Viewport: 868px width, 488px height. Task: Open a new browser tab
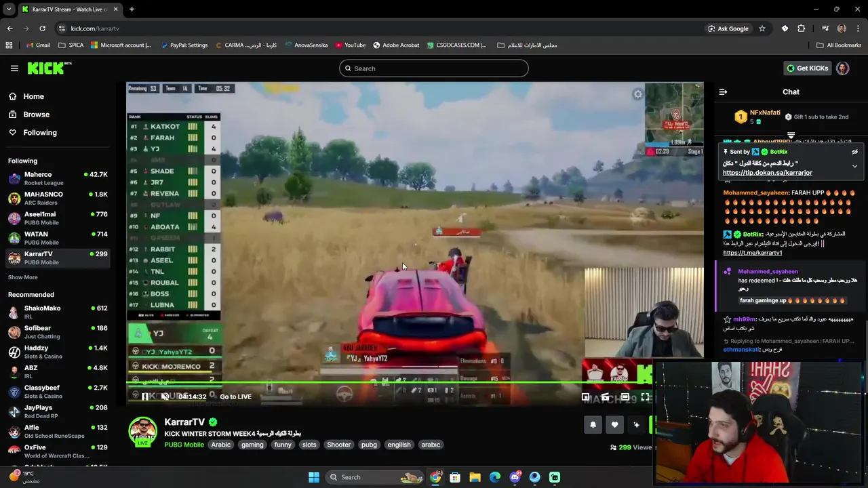point(132,9)
